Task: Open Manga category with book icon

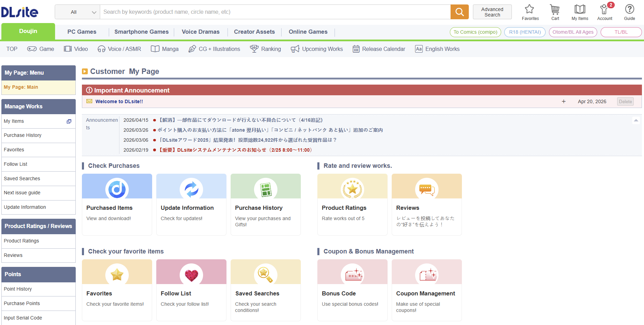Action: click(165, 49)
